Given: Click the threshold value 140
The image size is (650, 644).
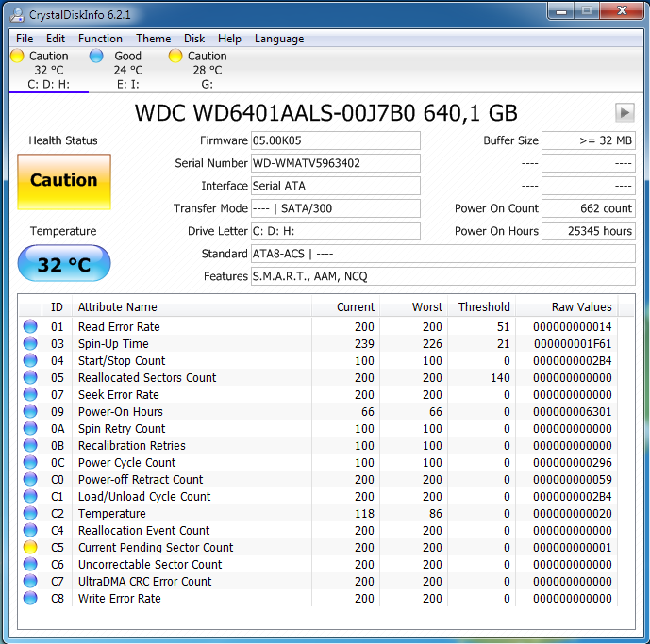Looking at the screenshot, I should pyautogui.click(x=500, y=378).
